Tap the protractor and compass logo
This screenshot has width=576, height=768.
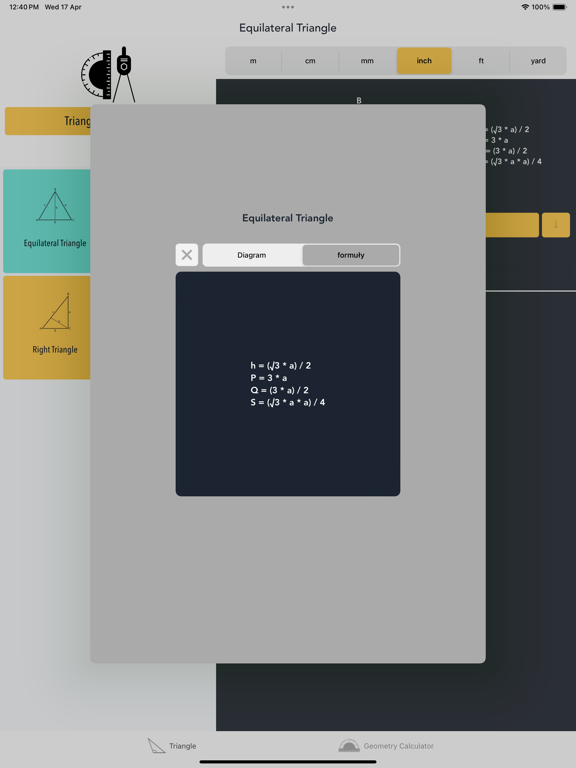109,74
